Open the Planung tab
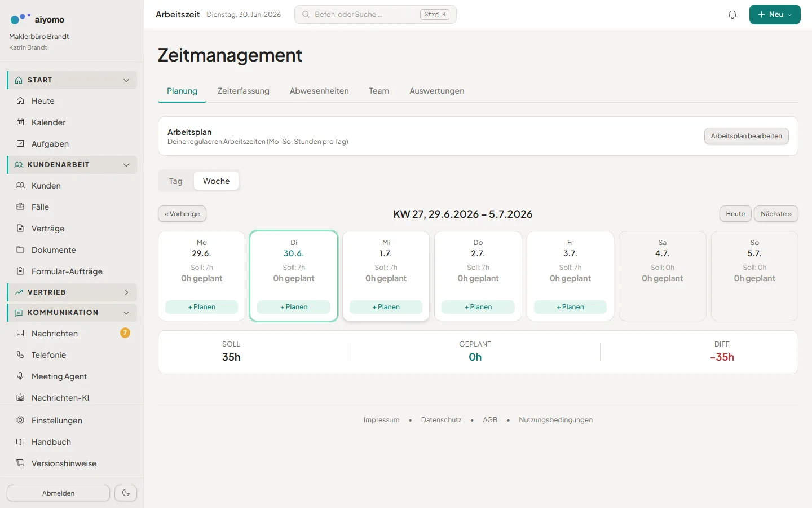The width and height of the screenshot is (812, 508). (182, 91)
